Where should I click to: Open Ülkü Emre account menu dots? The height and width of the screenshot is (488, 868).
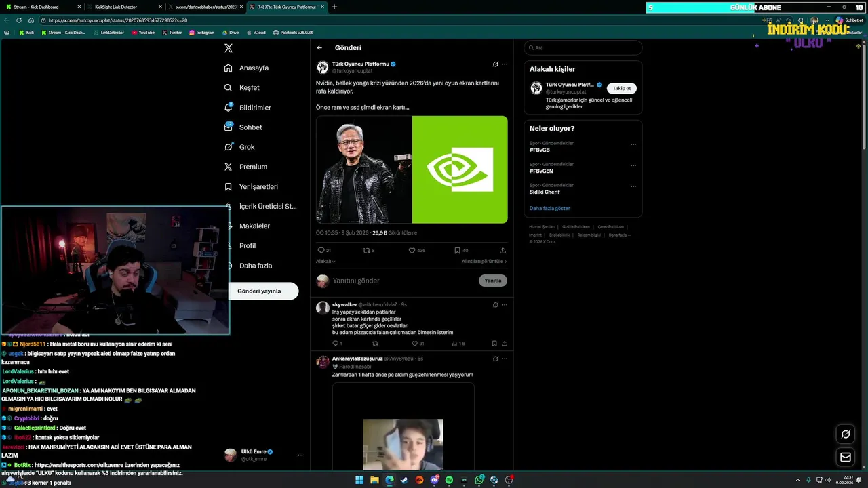(x=300, y=455)
